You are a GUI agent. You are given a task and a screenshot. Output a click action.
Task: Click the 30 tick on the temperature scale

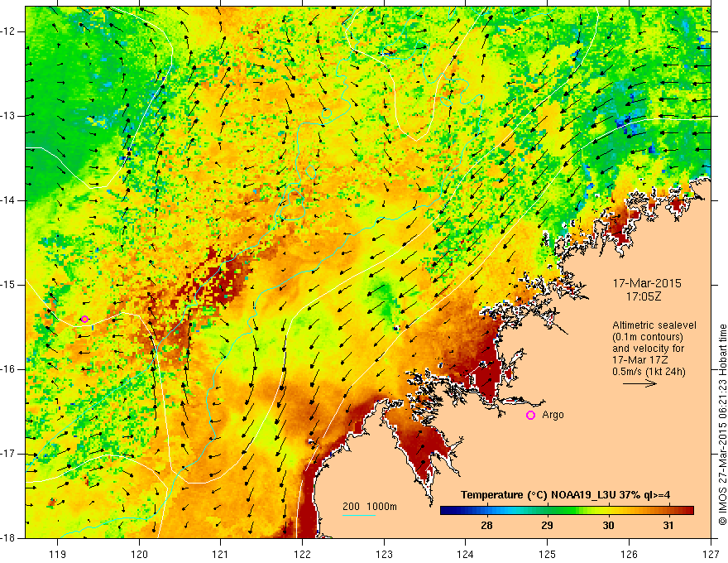pyautogui.click(x=608, y=526)
